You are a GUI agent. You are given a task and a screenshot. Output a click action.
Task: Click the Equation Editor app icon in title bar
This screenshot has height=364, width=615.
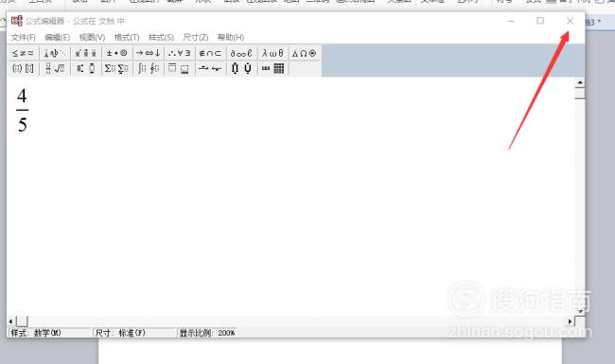[17, 21]
